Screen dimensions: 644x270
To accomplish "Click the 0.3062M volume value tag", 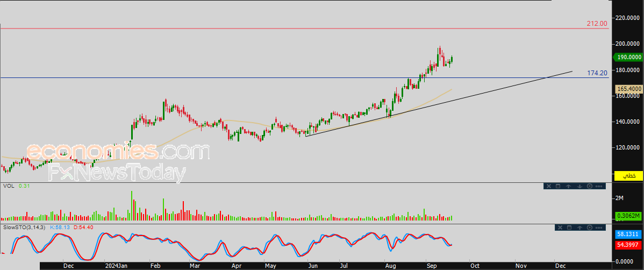I will pyautogui.click(x=629, y=216).
